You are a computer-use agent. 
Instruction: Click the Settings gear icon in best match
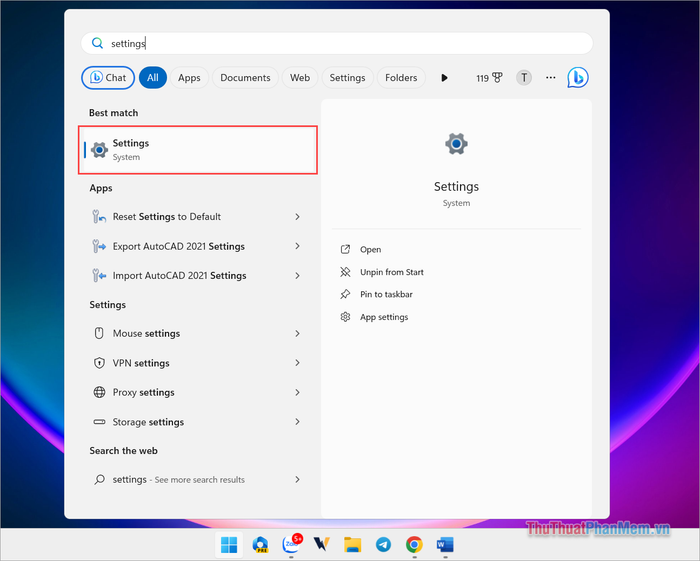click(x=99, y=150)
